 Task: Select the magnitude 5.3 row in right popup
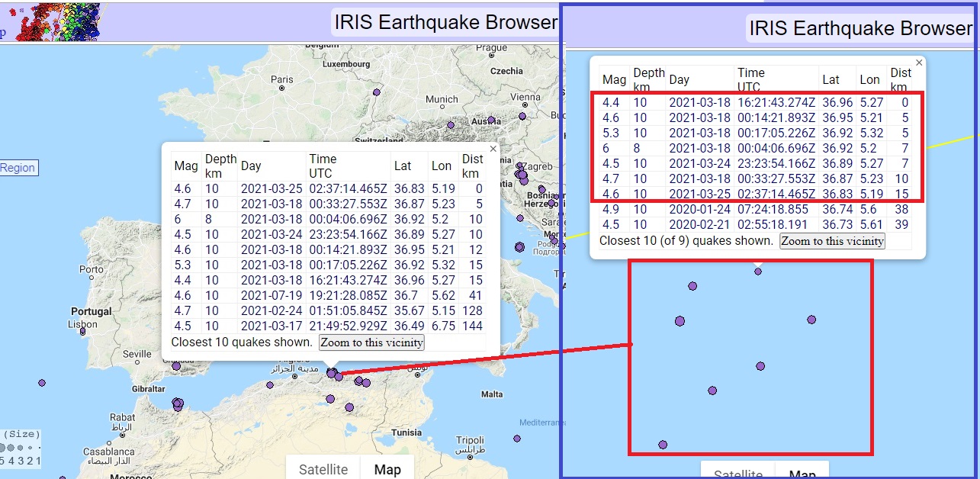coord(756,133)
